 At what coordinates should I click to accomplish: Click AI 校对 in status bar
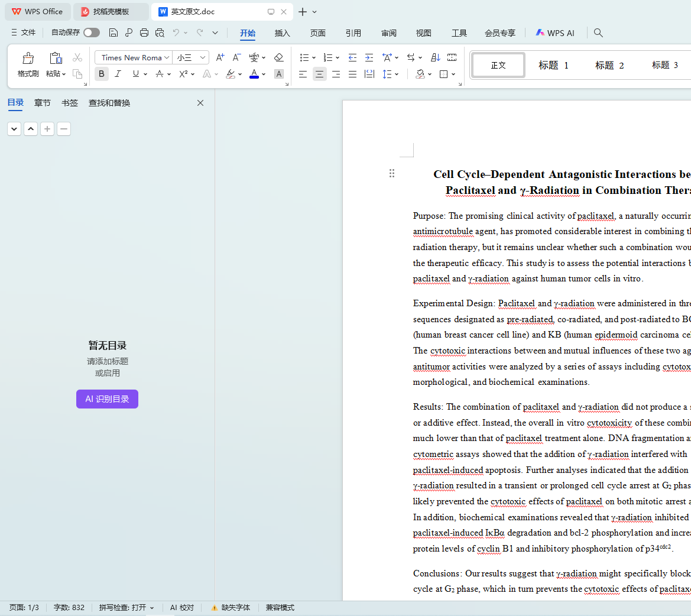point(182,608)
